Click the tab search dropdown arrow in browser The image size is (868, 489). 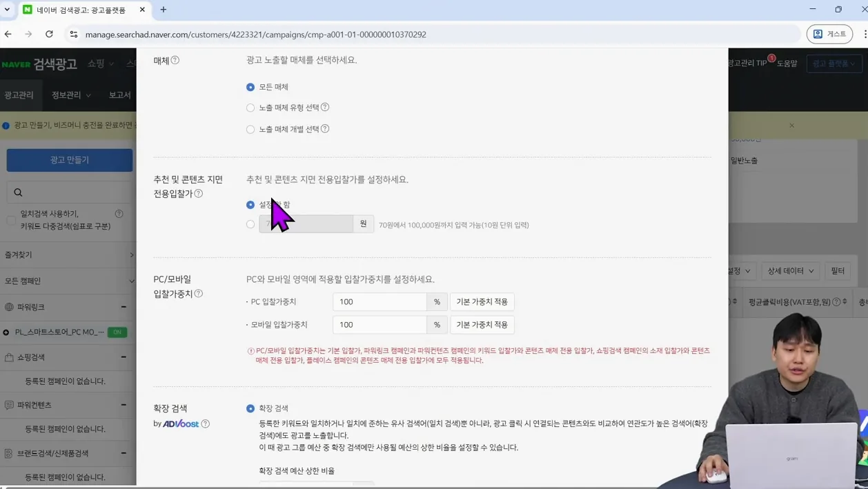7,10
